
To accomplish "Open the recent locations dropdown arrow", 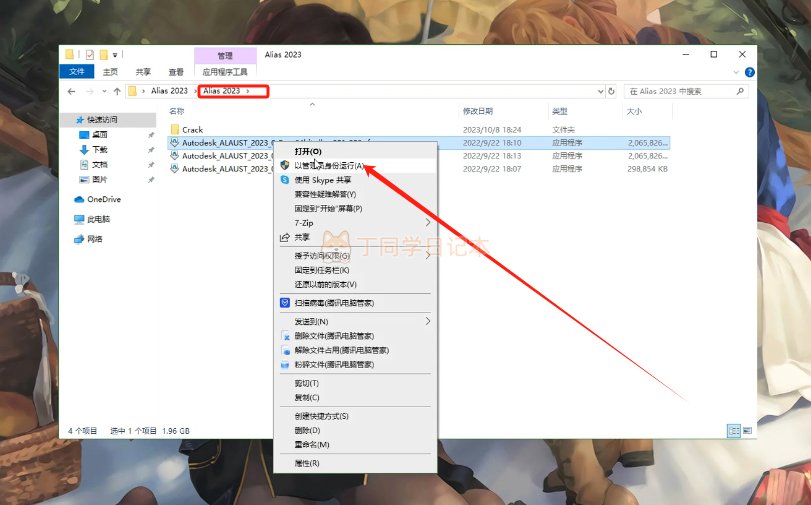I will click(x=104, y=91).
